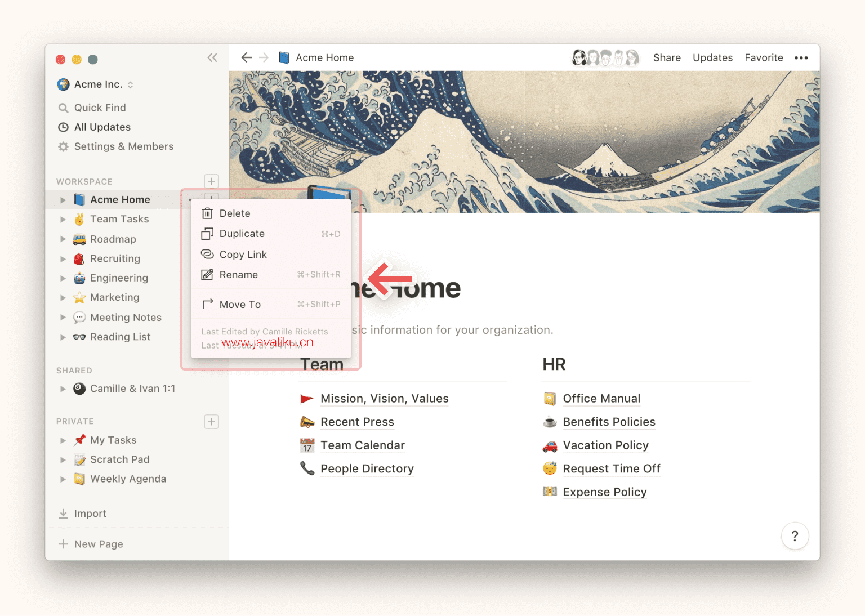865x616 pixels.
Task: Click the collaborator avatars group
Action: [606, 57]
